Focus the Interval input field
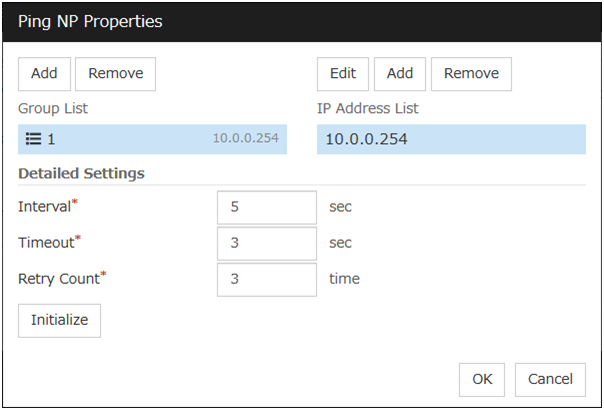 [266, 207]
